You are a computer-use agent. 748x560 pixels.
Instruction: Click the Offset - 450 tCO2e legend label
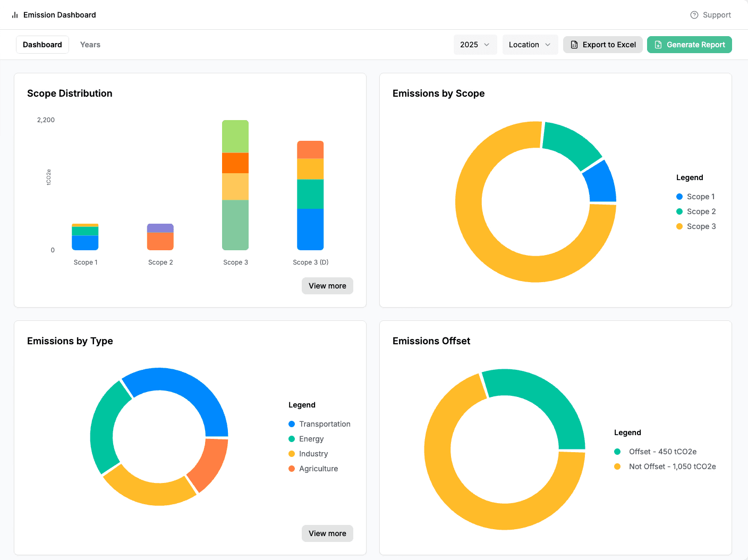coord(662,452)
